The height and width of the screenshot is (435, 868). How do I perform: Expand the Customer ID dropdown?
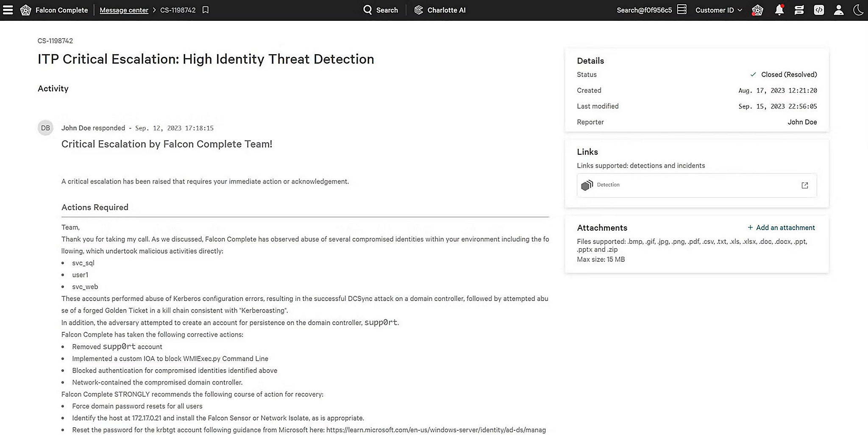[718, 10]
